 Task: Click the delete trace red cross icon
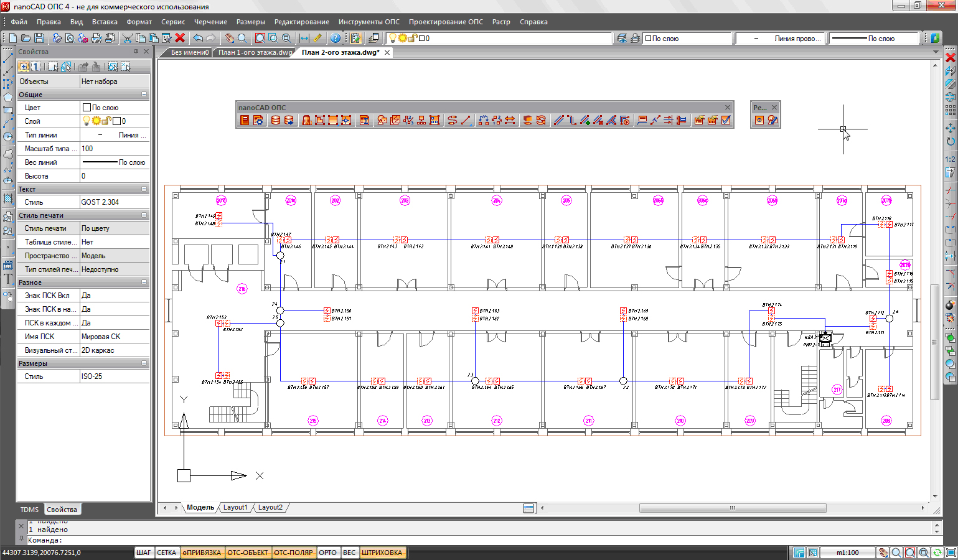pyautogui.click(x=598, y=120)
